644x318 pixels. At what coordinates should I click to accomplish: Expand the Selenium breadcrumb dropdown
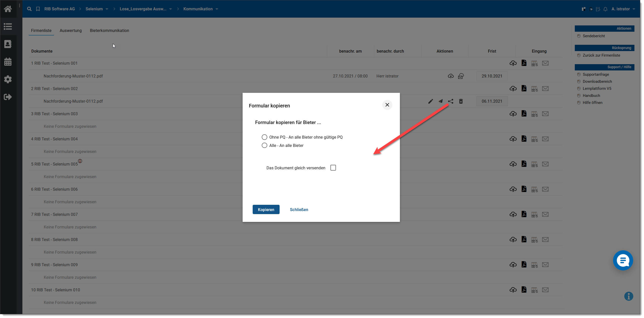point(107,9)
